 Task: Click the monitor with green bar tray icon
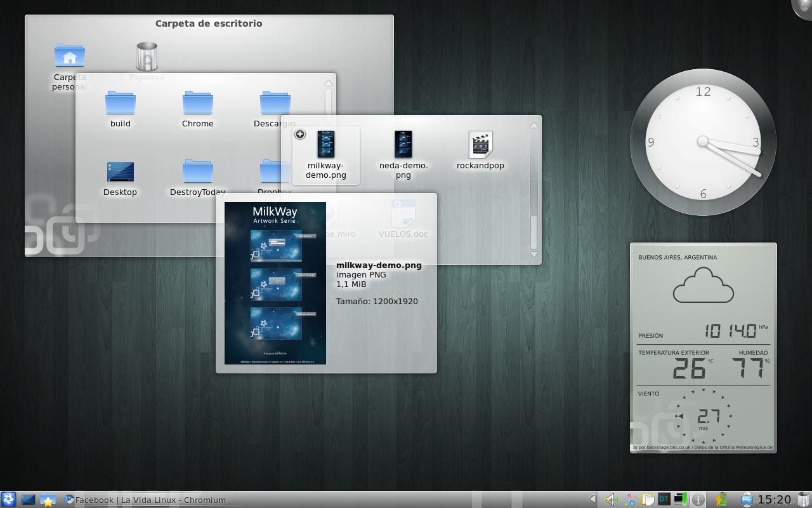pos(681,499)
